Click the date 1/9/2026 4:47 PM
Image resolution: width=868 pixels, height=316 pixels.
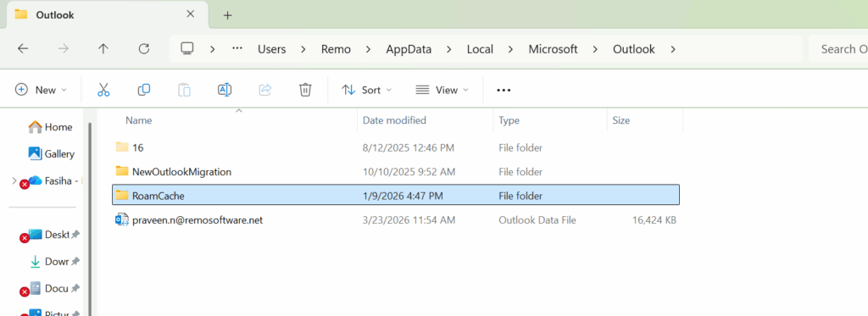point(403,196)
